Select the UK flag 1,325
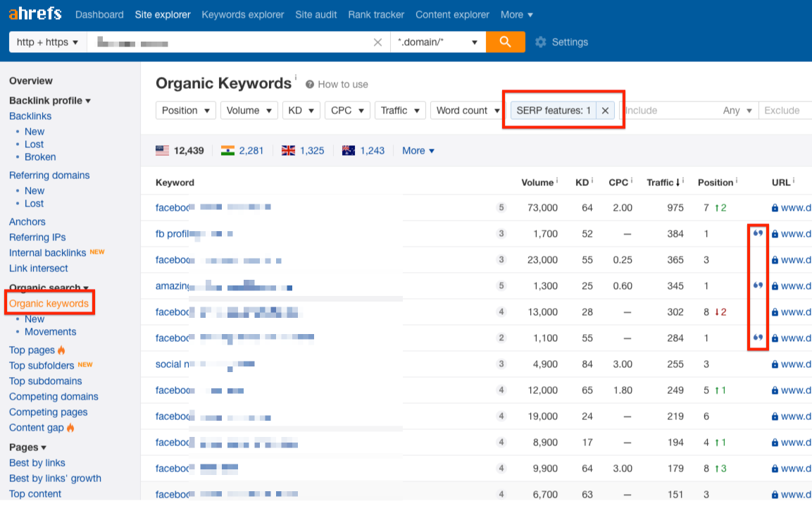The width and height of the screenshot is (812, 506). click(302, 151)
